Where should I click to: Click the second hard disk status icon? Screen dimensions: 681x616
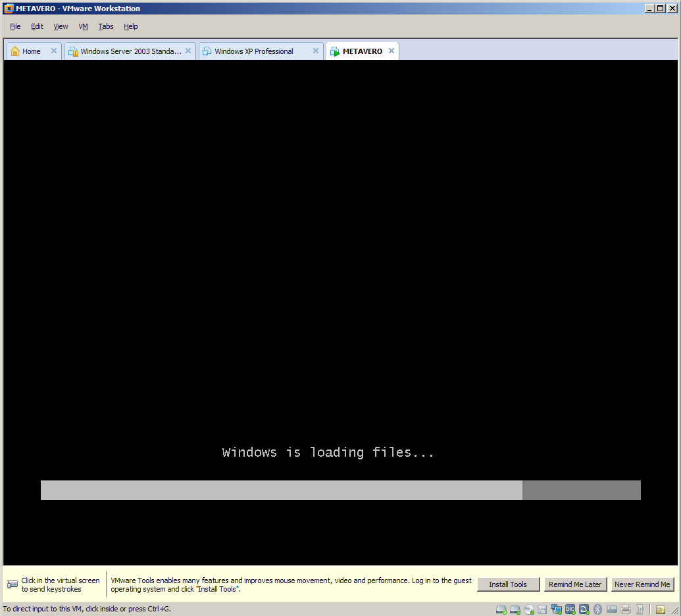[x=515, y=609]
